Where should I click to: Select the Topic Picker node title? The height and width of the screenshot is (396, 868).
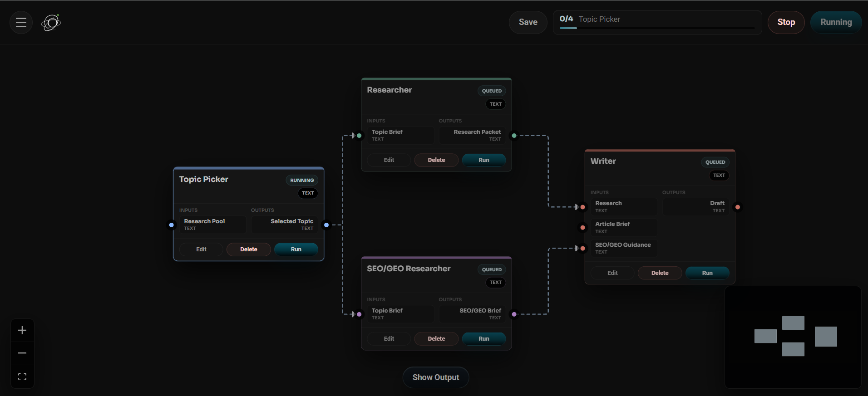(203, 179)
